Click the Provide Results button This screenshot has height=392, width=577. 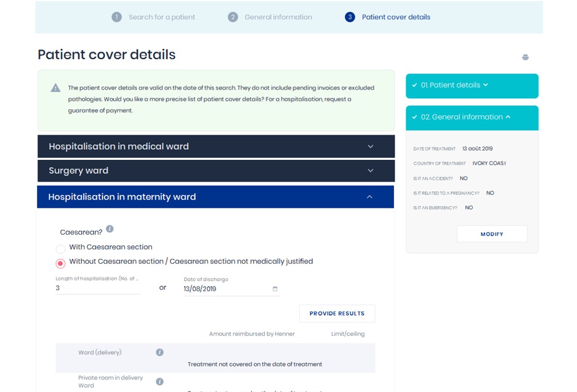coord(337,313)
